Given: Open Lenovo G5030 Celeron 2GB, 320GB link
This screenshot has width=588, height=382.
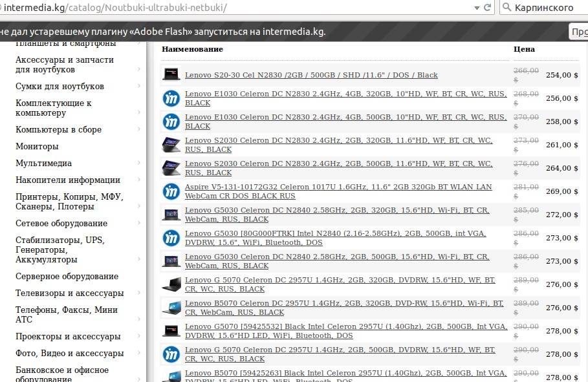Looking at the screenshot, I should click(x=337, y=215).
